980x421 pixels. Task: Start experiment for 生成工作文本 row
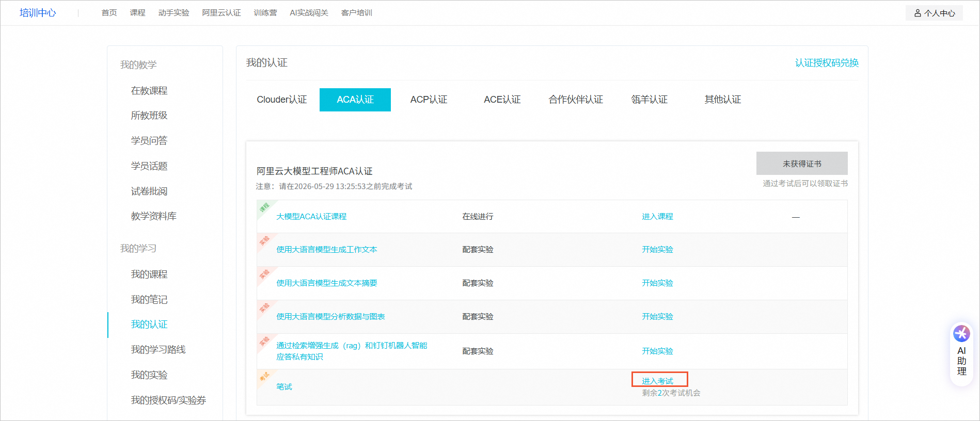click(x=657, y=250)
